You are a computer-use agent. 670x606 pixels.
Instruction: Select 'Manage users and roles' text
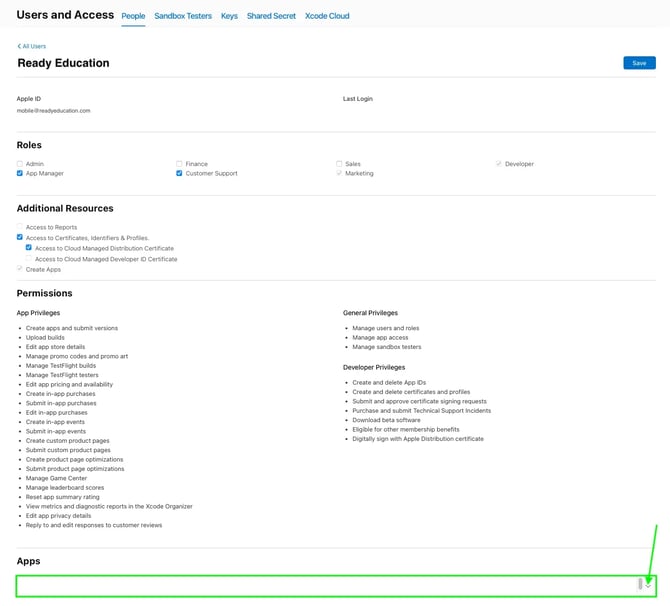tap(386, 328)
